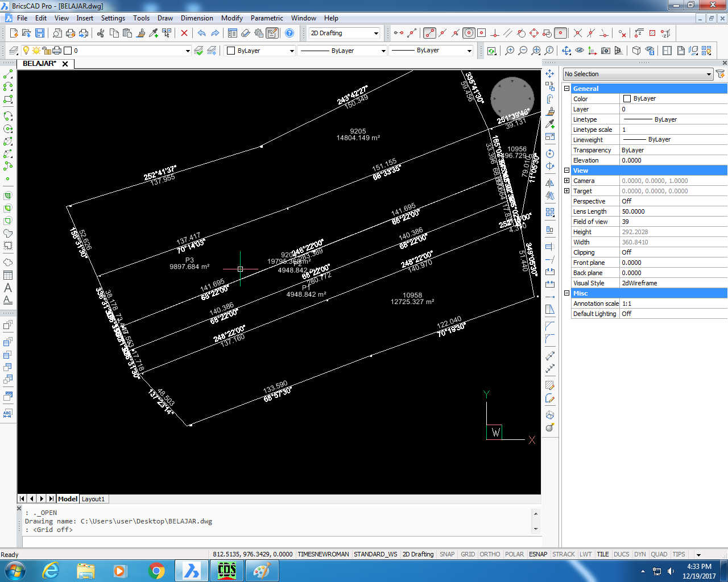Image resolution: width=728 pixels, height=582 pixels.
Task: Click the Parametric menu item
Action: click(267, 18)
